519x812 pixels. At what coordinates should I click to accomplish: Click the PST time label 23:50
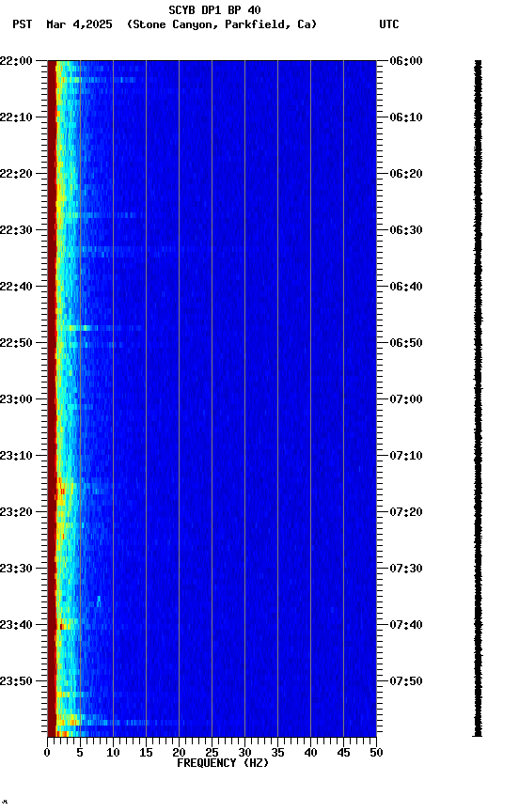[16, 681]
